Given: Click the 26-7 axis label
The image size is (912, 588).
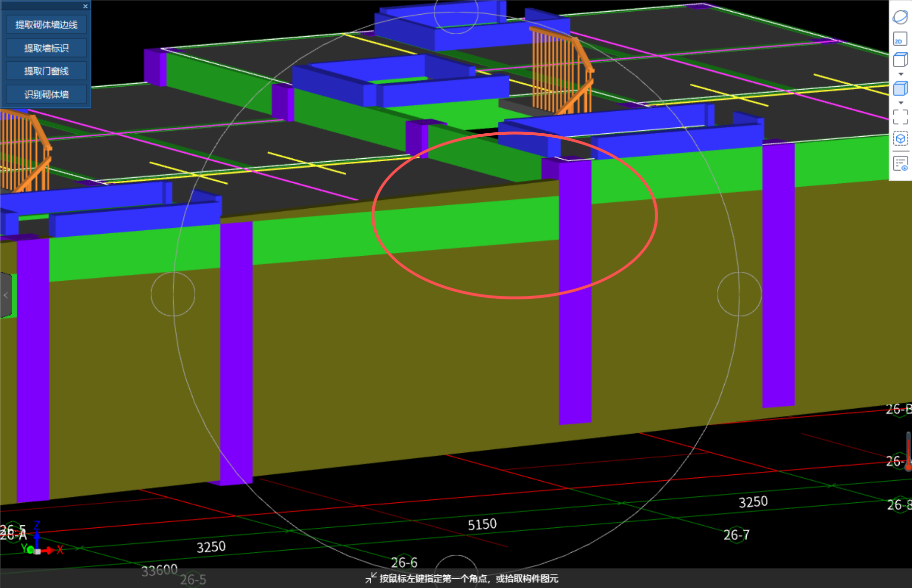Looking at the screenshot, I should coord(736,535).
